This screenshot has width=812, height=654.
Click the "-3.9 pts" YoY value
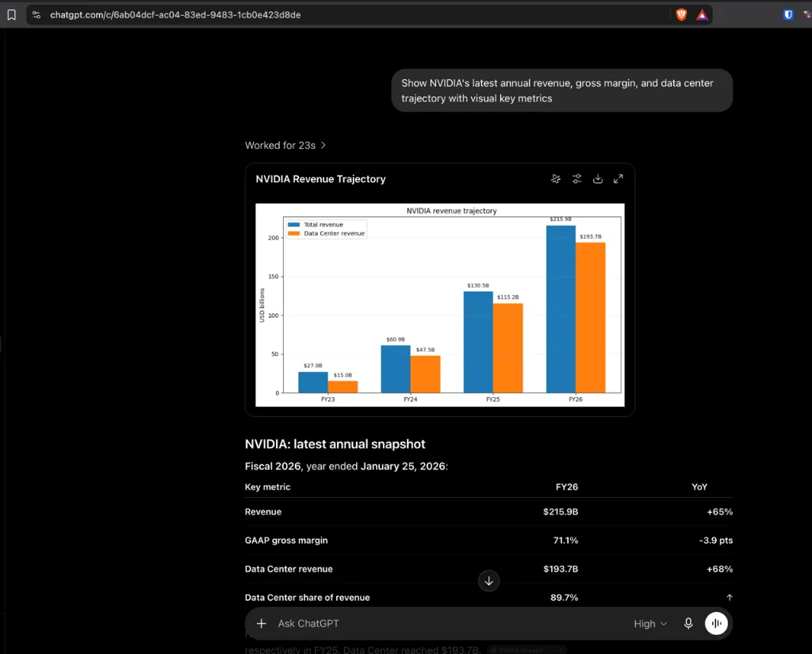pos(716,540)
